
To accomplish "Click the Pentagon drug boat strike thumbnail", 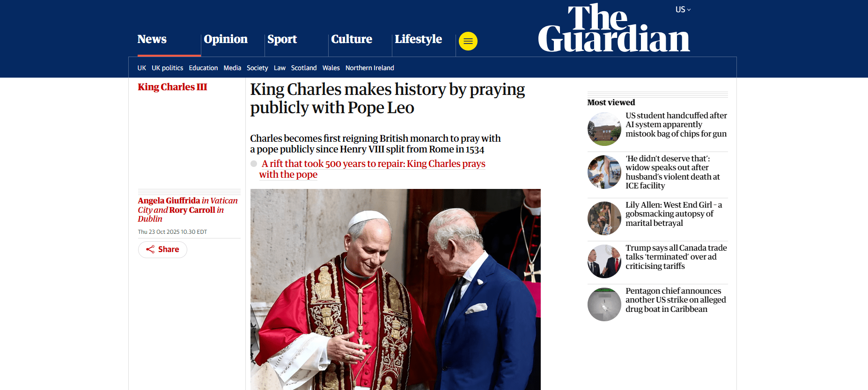I will point(604,304).
